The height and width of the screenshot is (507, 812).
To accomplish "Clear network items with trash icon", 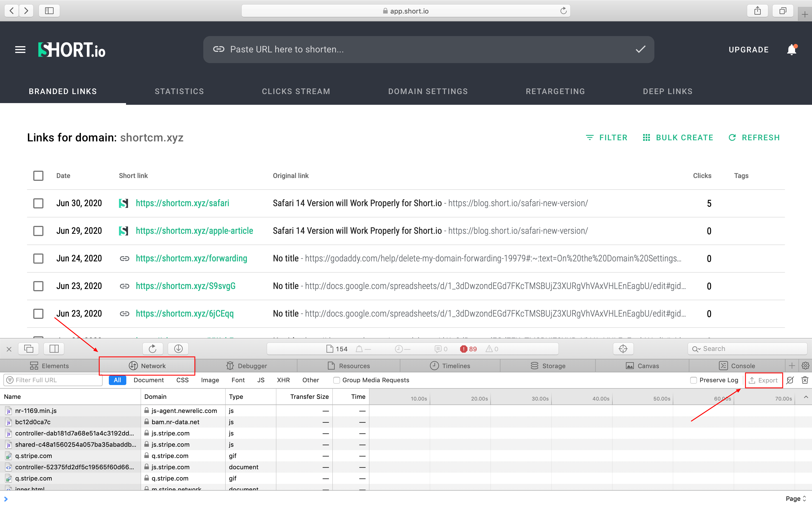I will click(805, 380).
